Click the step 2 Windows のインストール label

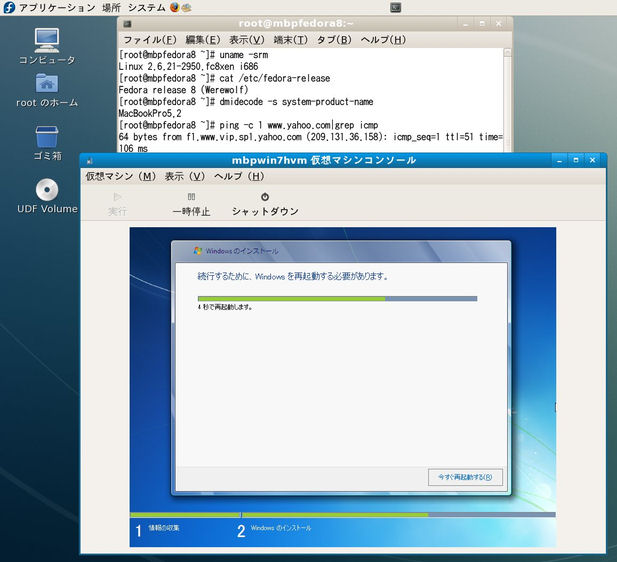(281, 528)
